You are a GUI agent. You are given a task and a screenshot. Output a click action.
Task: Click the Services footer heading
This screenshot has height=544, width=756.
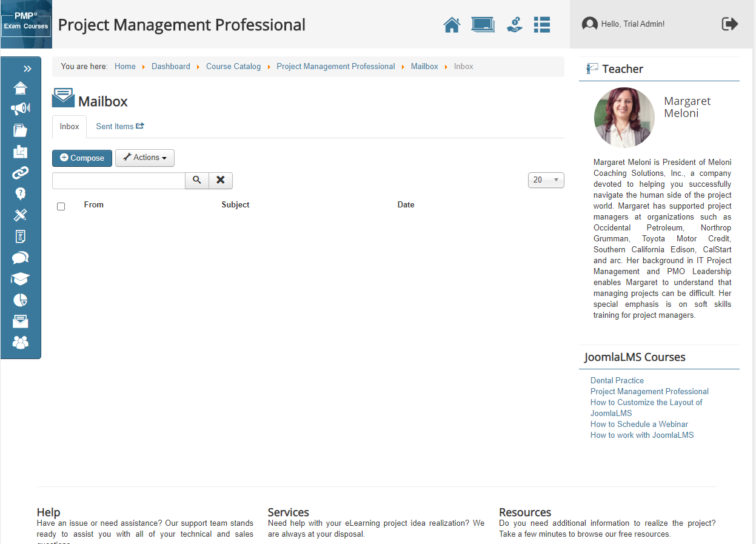pos(289,512)
